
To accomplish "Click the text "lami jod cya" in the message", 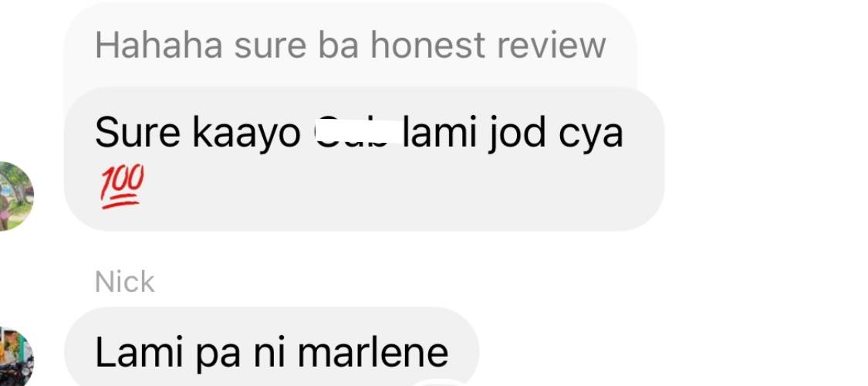I will (513, 134).
